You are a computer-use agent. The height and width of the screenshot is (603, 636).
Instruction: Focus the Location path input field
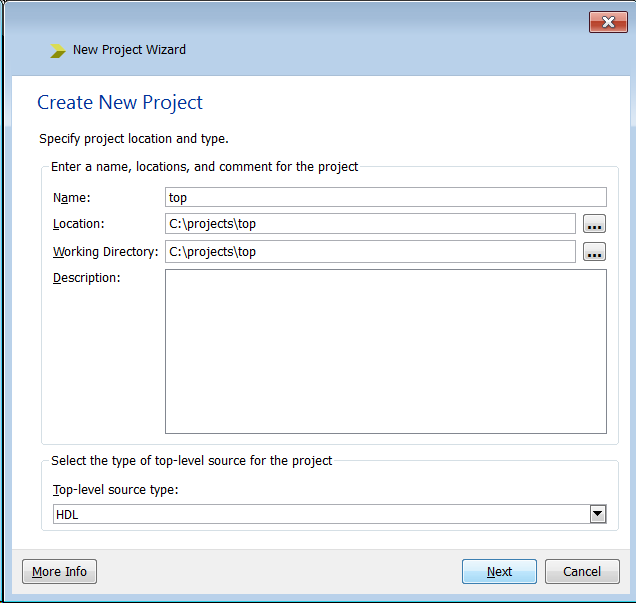click(x=370, y=224)
